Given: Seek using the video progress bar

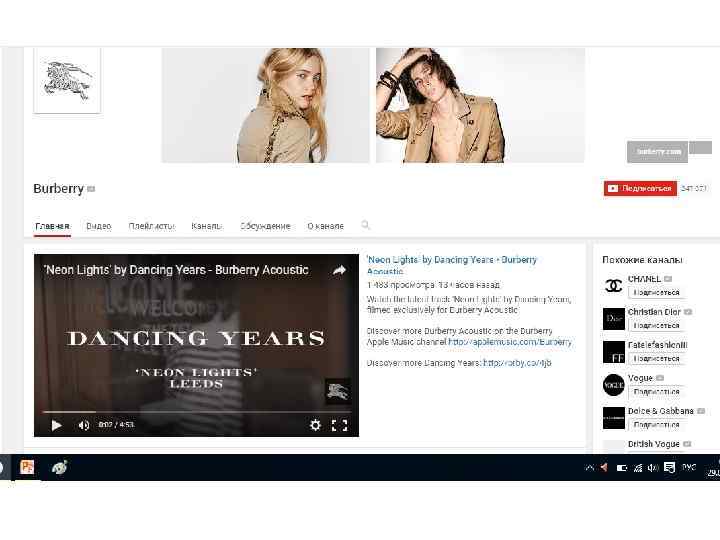Looking at the screenshot, I should coord(197,412).
